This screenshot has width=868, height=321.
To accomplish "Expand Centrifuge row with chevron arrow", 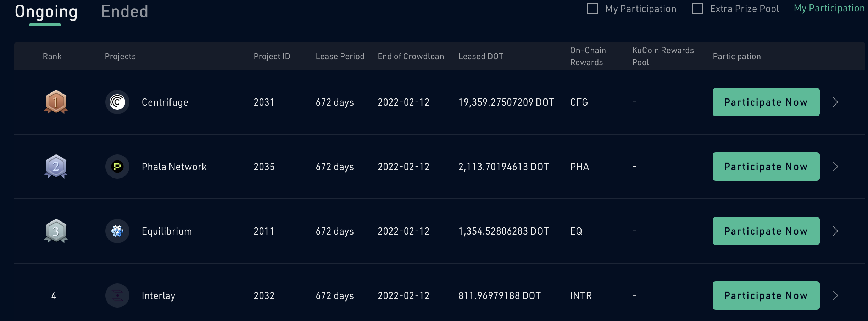I will [835, 102].
